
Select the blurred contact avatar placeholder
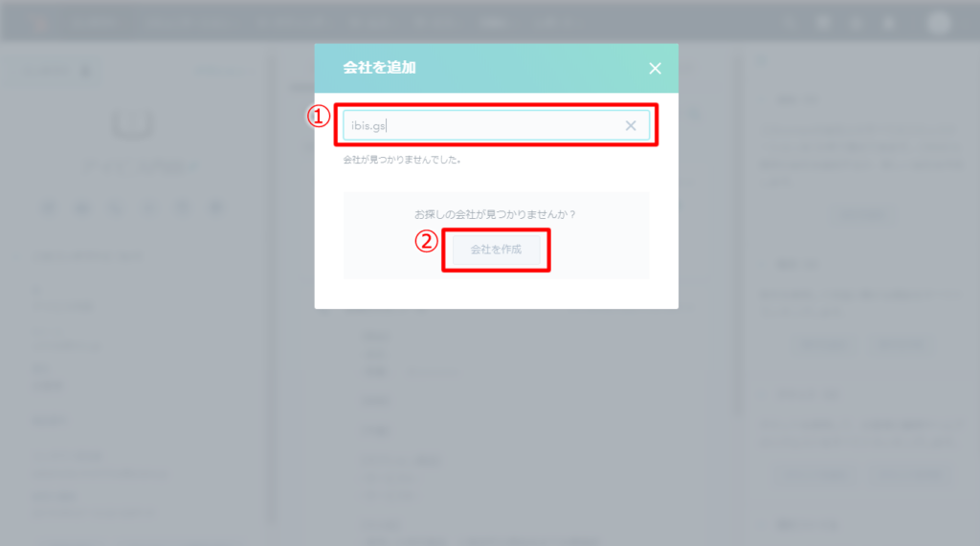point(132,123)
